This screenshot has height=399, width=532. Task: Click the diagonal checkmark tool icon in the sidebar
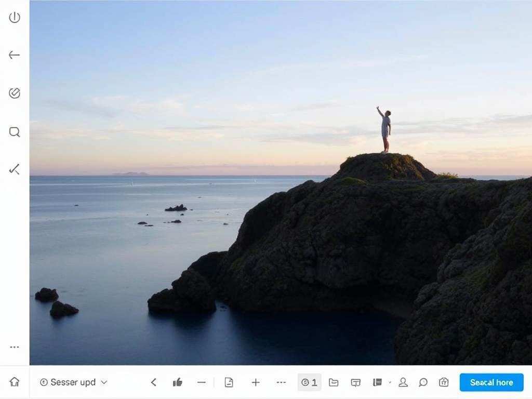click(x=15, y=169)
